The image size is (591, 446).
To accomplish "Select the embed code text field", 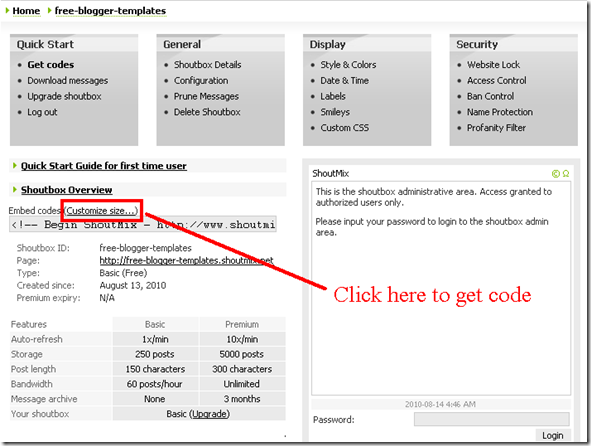I will [x=143, y=224].
